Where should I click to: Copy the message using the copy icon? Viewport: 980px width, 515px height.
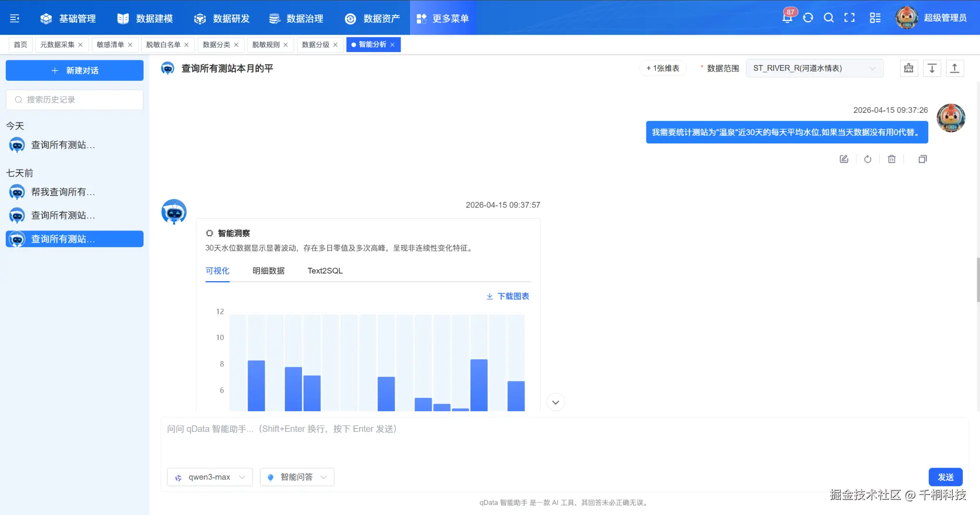[x=922, y=159]
